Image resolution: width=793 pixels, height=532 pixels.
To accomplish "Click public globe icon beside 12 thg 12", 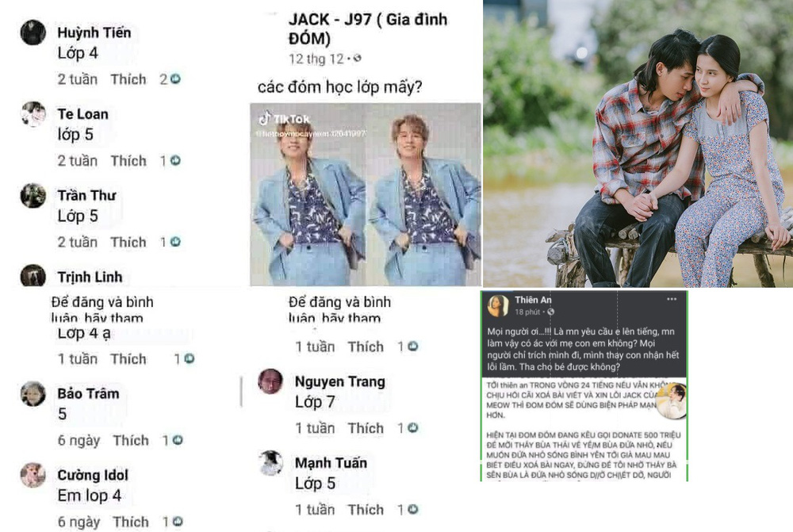I will [357, 59].
